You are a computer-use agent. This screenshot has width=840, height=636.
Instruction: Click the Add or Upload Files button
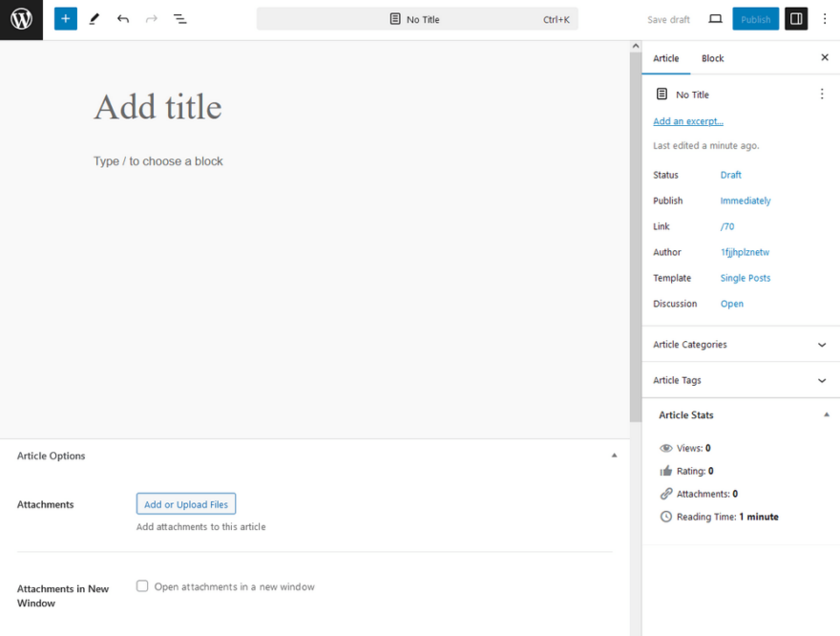coord(185,503)
